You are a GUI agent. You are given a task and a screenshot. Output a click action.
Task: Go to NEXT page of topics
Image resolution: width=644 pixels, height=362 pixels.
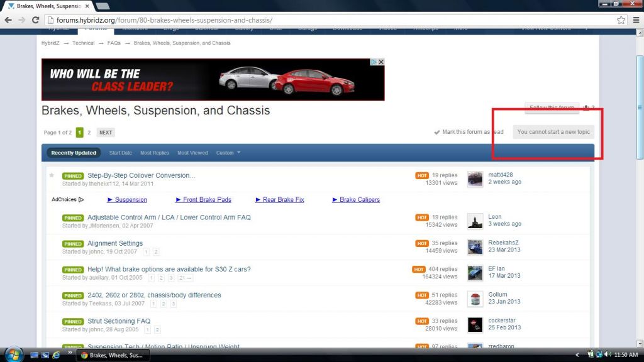[106, 133]
